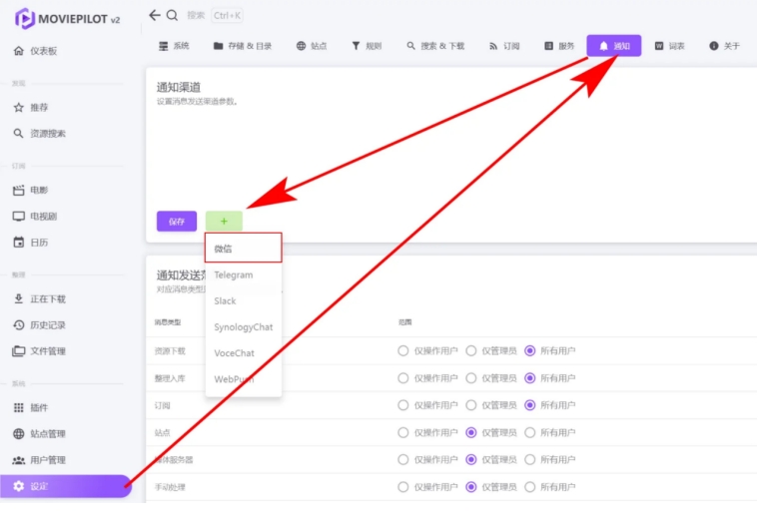Viewport: 763px width, 532px height.
Task: Open 插件 plugins in the sidebar
Action: pyautogui.click(x=31, y=407)
